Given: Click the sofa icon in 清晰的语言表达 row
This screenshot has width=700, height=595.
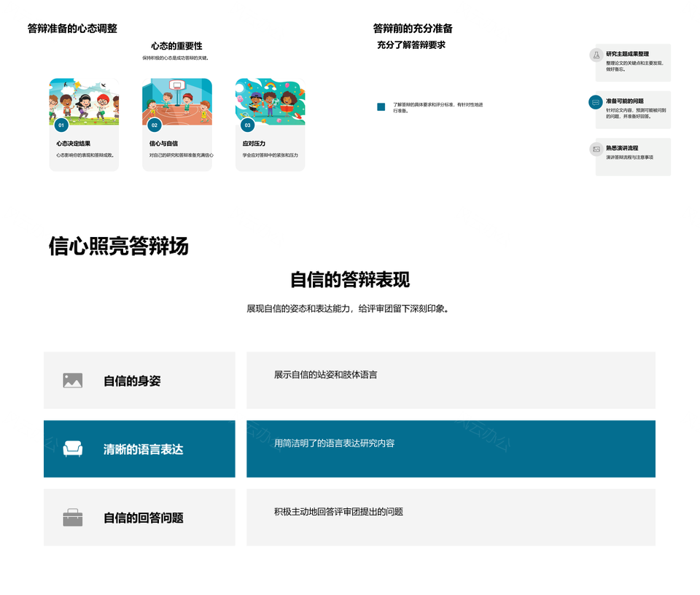Looking at the screenshot, I should [73, 449].
